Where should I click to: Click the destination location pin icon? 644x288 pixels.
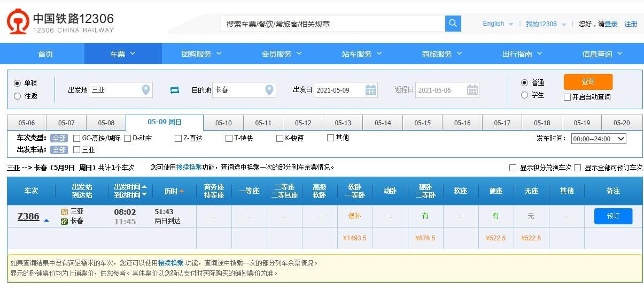point(269,90)
